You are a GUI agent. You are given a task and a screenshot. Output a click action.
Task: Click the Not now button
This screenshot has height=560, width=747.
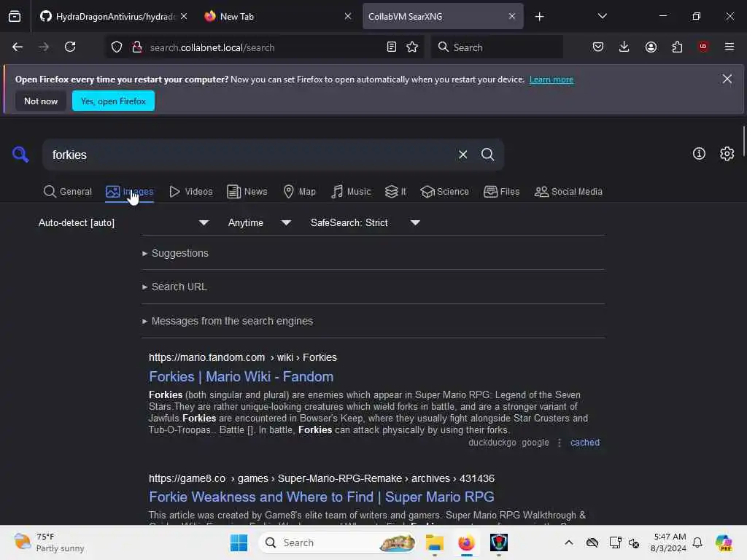click(x=41, y=101)
